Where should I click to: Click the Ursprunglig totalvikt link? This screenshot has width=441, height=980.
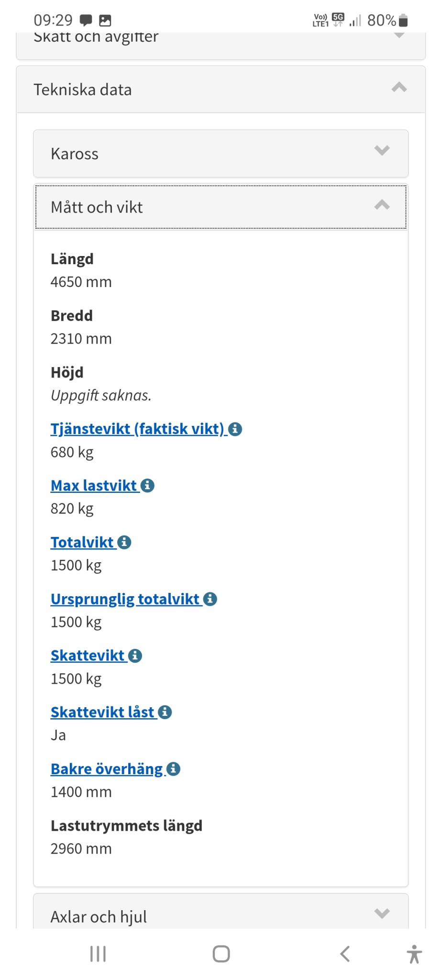pyautogui.click(x=125, y=599)
